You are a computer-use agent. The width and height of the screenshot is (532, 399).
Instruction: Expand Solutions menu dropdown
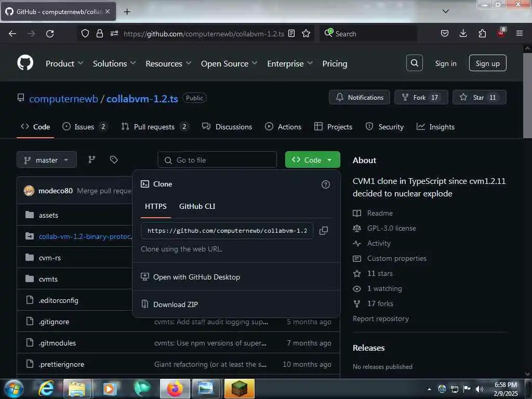tap(114, 64)
